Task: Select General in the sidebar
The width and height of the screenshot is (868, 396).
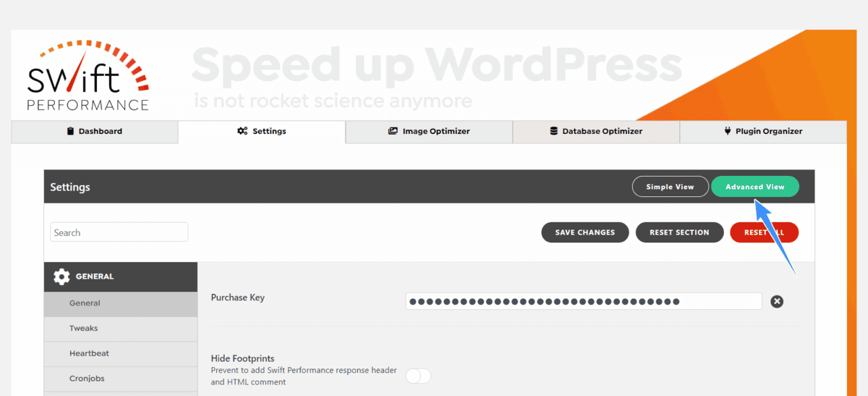Action: click(x=120, y=304)
